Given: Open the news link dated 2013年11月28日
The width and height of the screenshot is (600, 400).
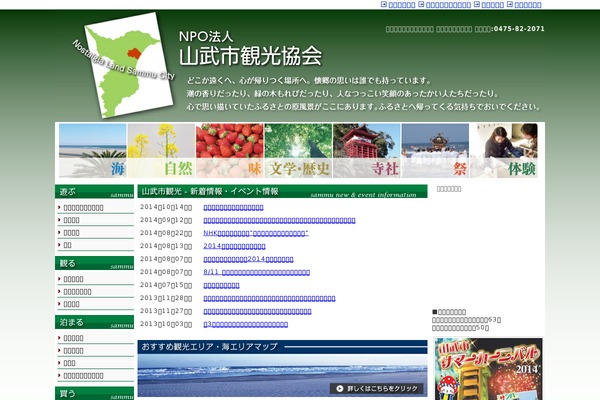Looking at the screenshot, I should pos(269,298).
